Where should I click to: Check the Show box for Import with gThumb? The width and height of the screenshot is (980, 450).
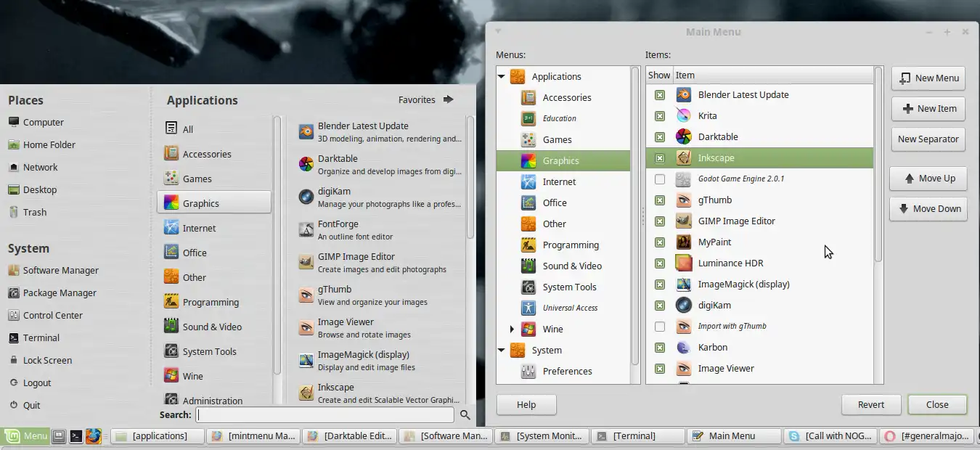point(660,327)
